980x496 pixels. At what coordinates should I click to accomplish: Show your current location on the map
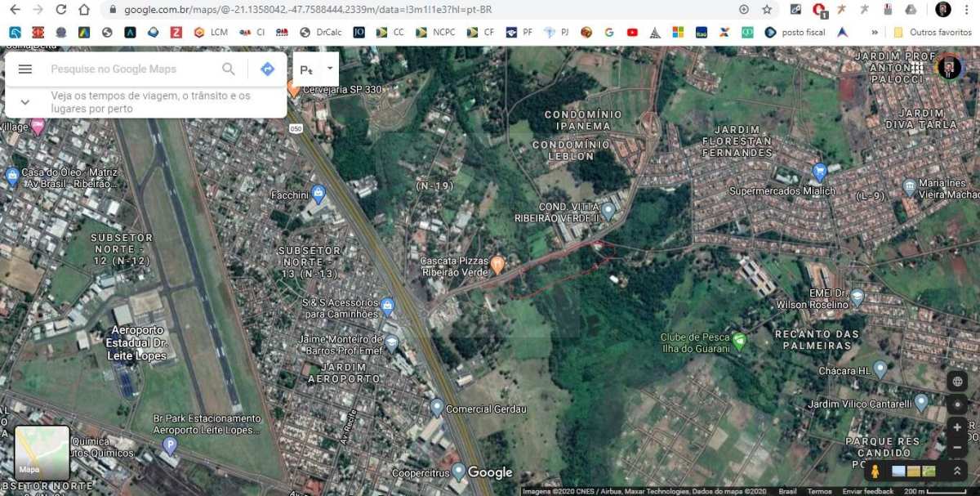coord(956,404)
